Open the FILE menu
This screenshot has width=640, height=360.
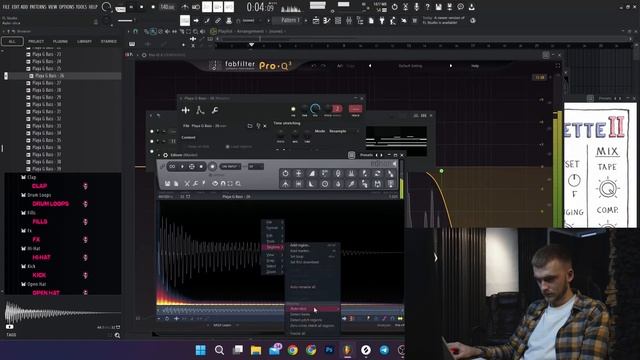tap(6, 7)
